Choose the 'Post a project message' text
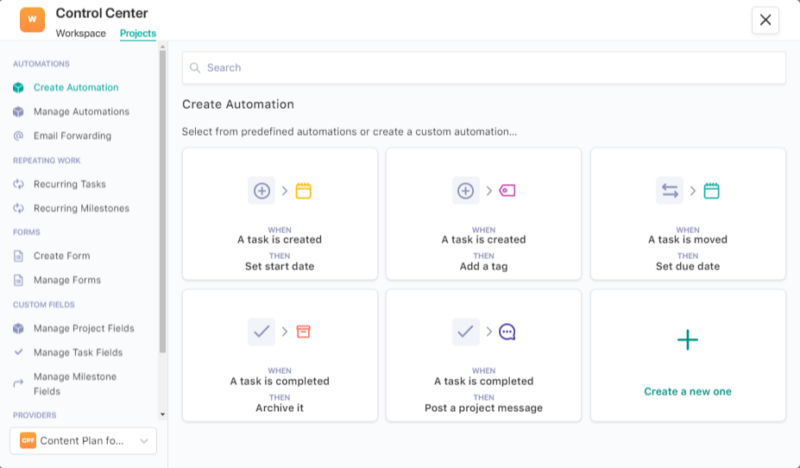This screenshot has width=800, height=468. (x=484, y=408)
